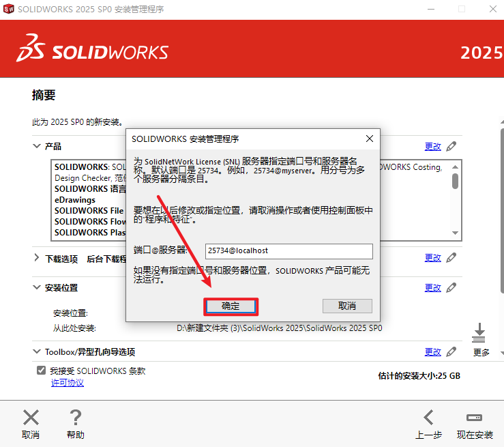Close the SOLIDWORKS 安装管理程序 dialog
This screenshot has height=447, width=504.
click(370, 138)
